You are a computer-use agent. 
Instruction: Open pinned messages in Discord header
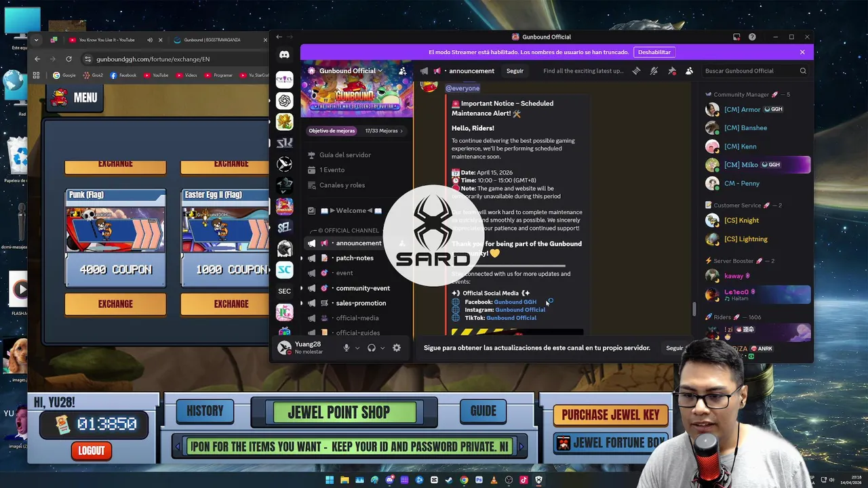(671, 70)
